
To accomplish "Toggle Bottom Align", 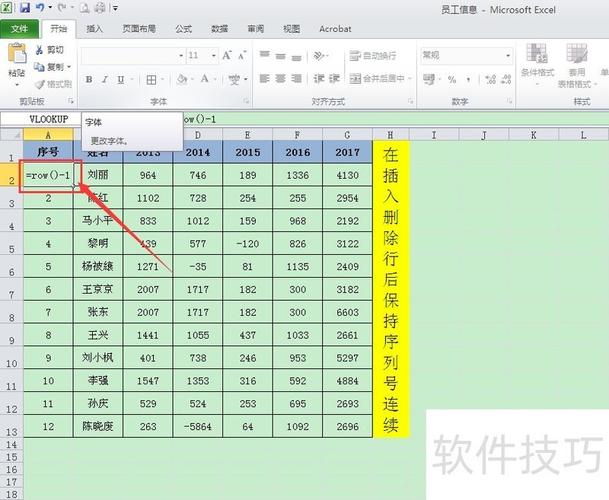I will tap(296, 57).
